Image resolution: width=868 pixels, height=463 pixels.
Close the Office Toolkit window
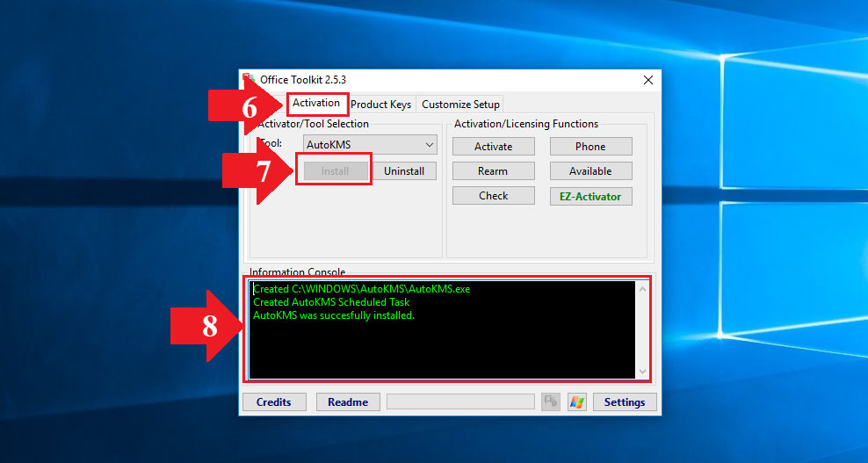click(x=648, y=80)
